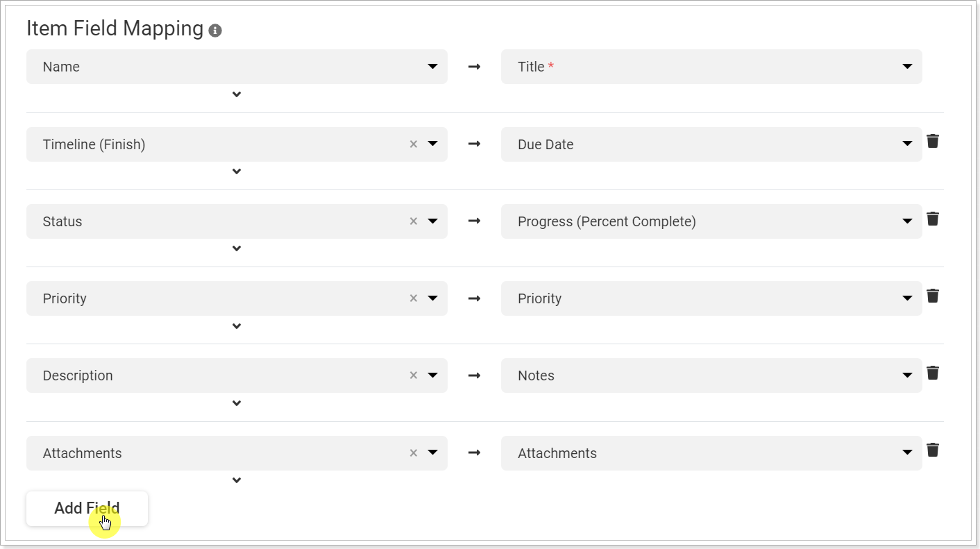The width and height of the screenshot is (980, 549).
Task: Clear the Priority field selection
Action: [413, 298]
